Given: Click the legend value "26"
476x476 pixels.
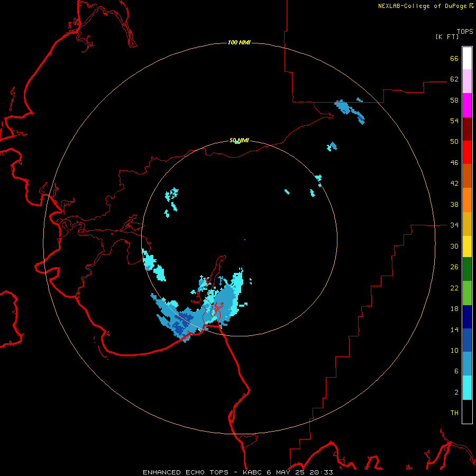Looking at the screenshot, I should pos(454,267).
